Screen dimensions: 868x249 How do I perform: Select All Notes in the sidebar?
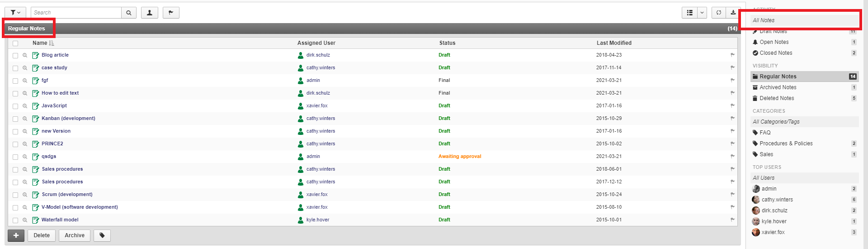pos(805,20)
